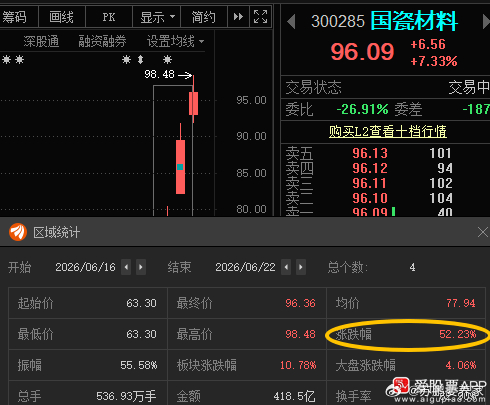Click the 大盘涨跌幅 value 4.06%
This screenshot has width=490, height=405.
point(461,365)
